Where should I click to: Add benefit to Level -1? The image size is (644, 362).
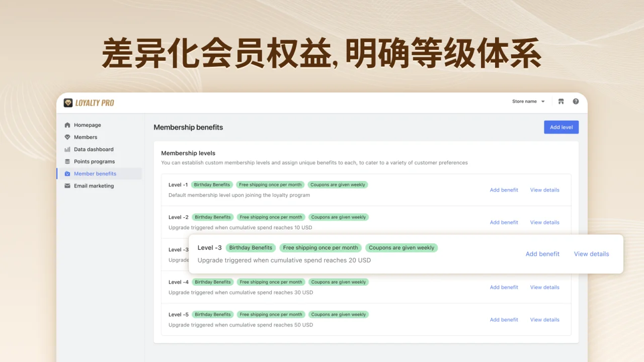click(504, 190)
